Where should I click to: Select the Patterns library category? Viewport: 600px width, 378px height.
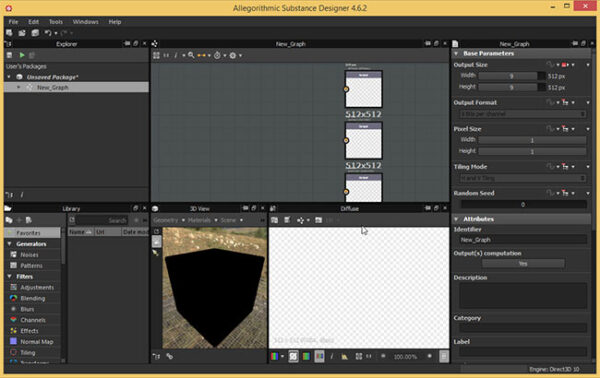[x=31, y=266]
